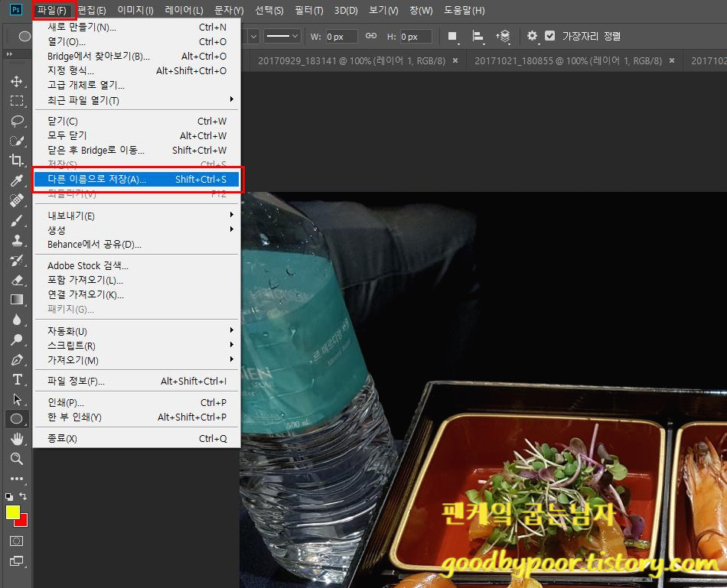Image resolution: width=727 pixels, height=588 pixels.
Task: Reset default foreground and background colors
Action: pos(9,497)
